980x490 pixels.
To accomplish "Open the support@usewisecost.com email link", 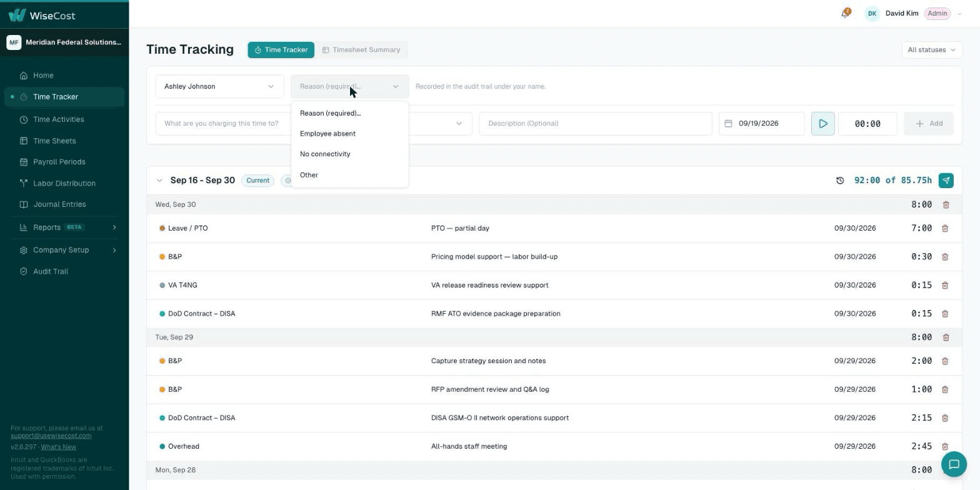I will (x=51, y=436).
